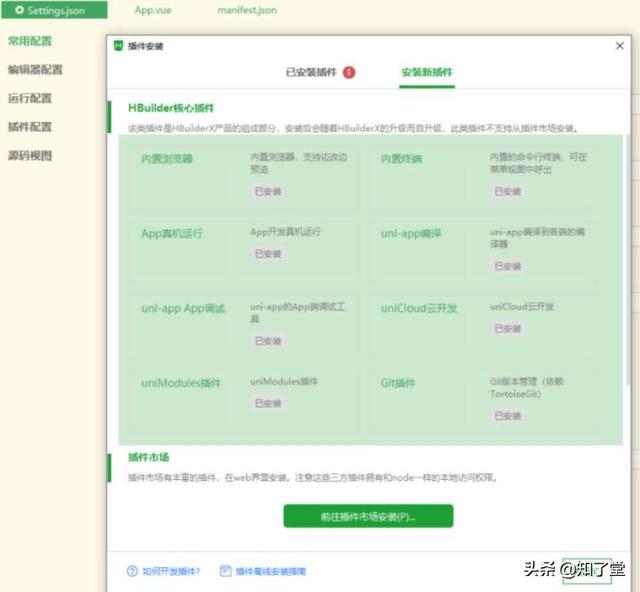Screen dimensions: 640x592
Task: Select 常用配置 in settings sidebar
Action: (x=30, y=41)
